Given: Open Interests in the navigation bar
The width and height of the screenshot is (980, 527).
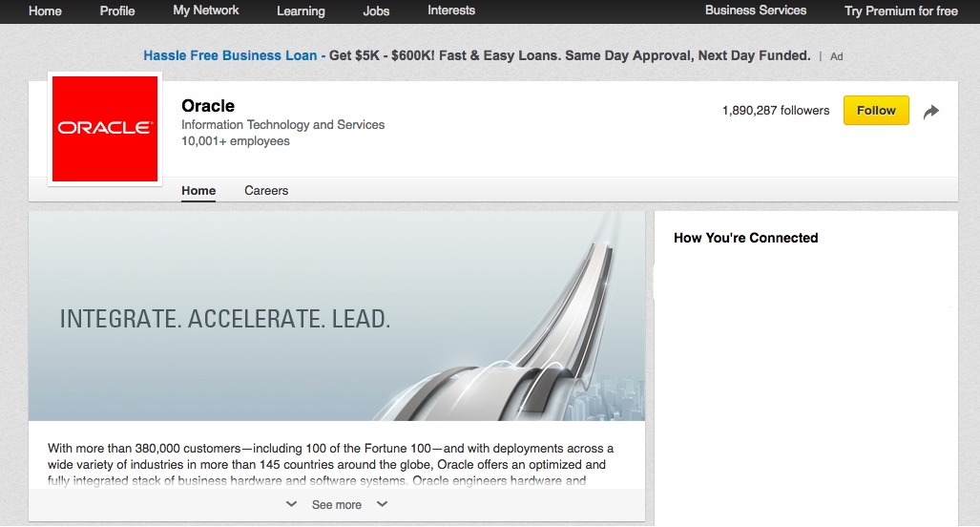Looking at the screenshot, I should (451, 11).
